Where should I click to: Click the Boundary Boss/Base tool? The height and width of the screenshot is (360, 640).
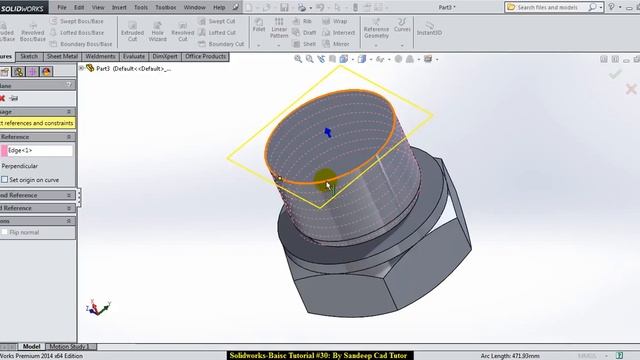tap(81, 44)
